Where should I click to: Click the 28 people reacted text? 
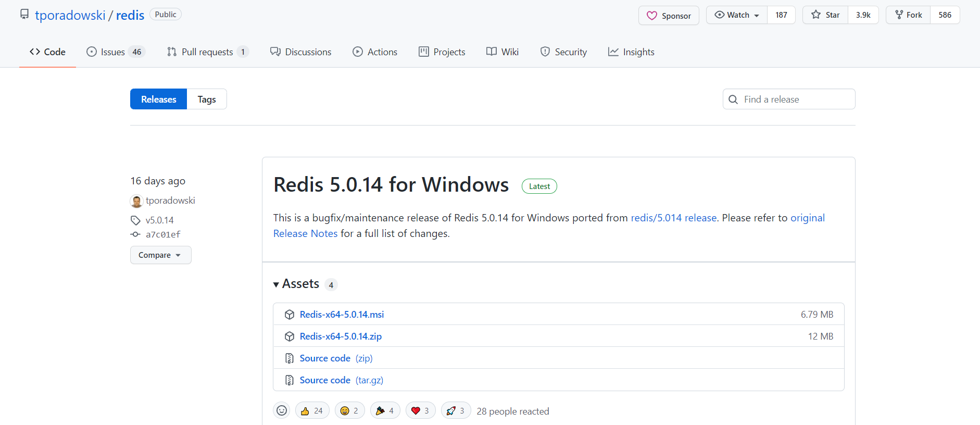[513, 411]
